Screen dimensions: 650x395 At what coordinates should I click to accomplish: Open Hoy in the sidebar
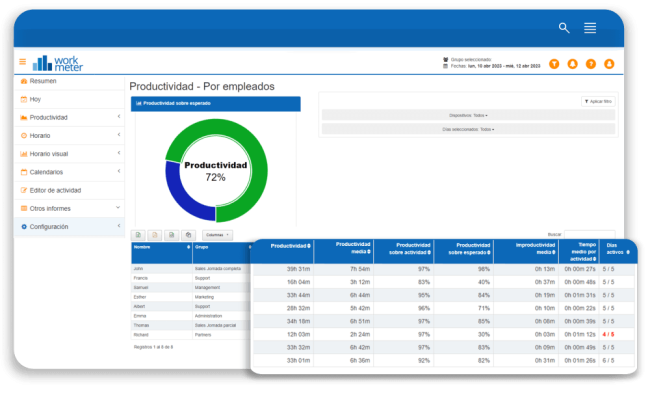(35, 99)
